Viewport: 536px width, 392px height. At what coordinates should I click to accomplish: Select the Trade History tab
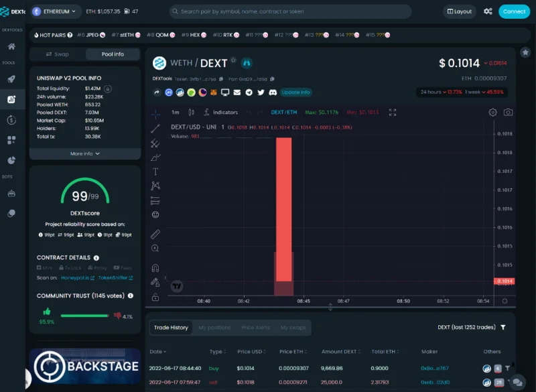pos(171,328)
